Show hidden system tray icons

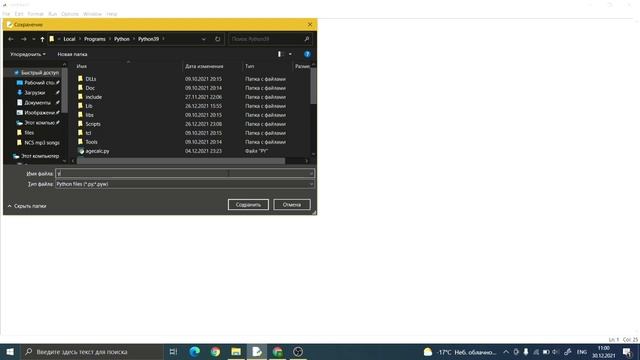[506, 352]
